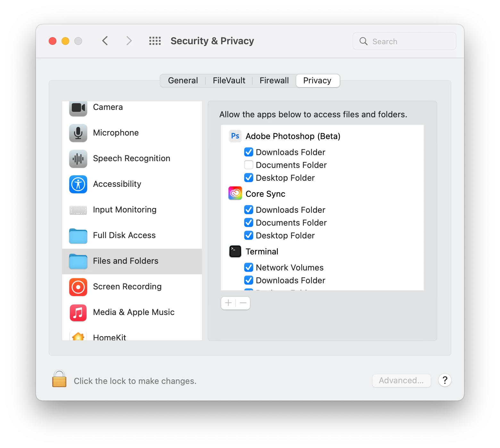Select Terminal app name

[262, 252]
